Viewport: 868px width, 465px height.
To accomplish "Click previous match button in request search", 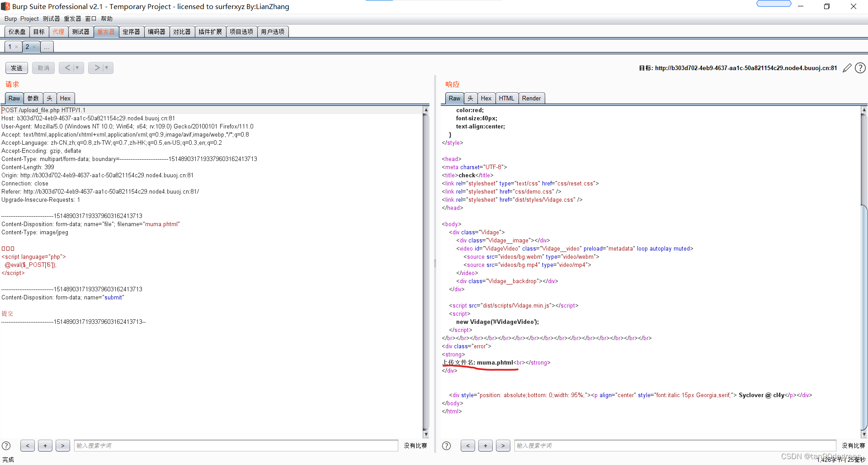I will pyautogui.click(x=28, y=446).
